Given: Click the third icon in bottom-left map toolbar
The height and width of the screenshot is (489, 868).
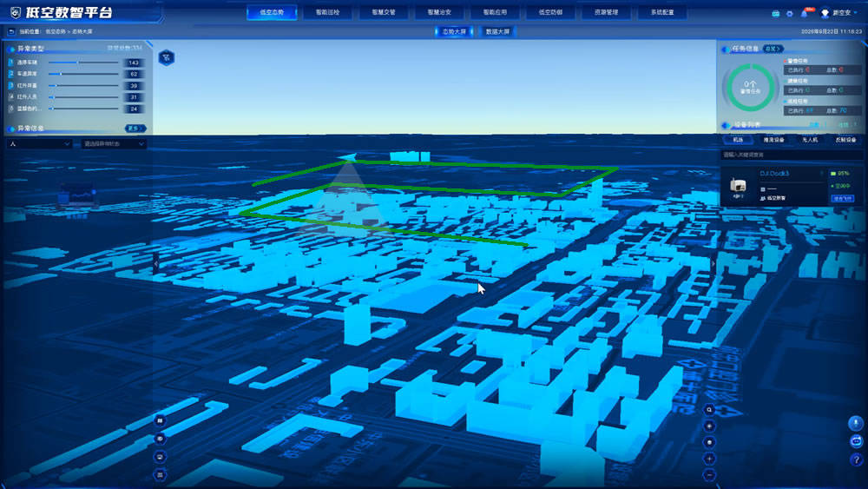Looking at the screenshot, I should tap(160, 457).
